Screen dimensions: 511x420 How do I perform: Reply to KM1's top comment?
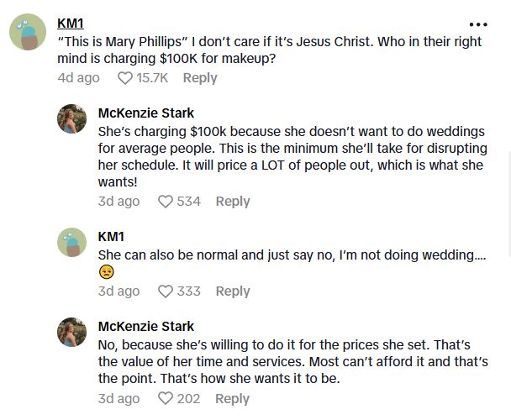pos(200,78)
